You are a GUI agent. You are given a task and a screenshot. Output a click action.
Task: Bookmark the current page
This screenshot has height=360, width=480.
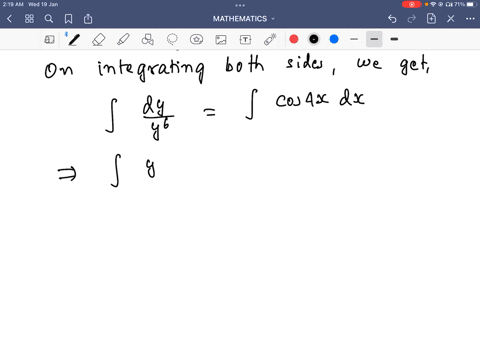pyautogui.click(x=68, y=19)
